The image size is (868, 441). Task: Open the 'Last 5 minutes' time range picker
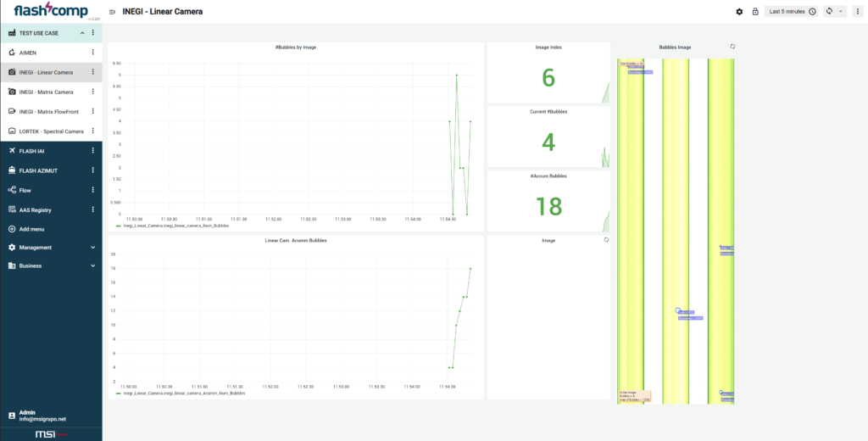point(791,12)
